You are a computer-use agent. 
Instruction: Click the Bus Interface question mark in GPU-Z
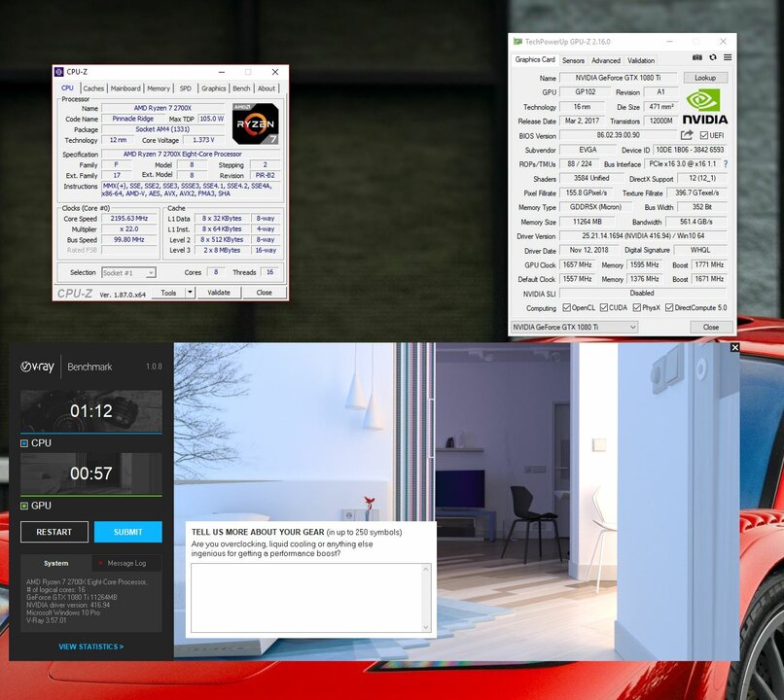pyautogui.click(x=726, y=164)
